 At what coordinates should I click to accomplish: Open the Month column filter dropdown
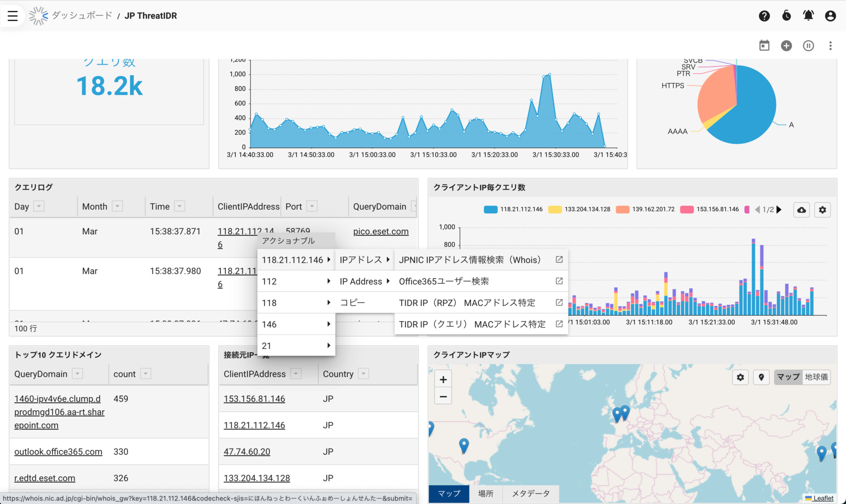[x=117, y=206]
